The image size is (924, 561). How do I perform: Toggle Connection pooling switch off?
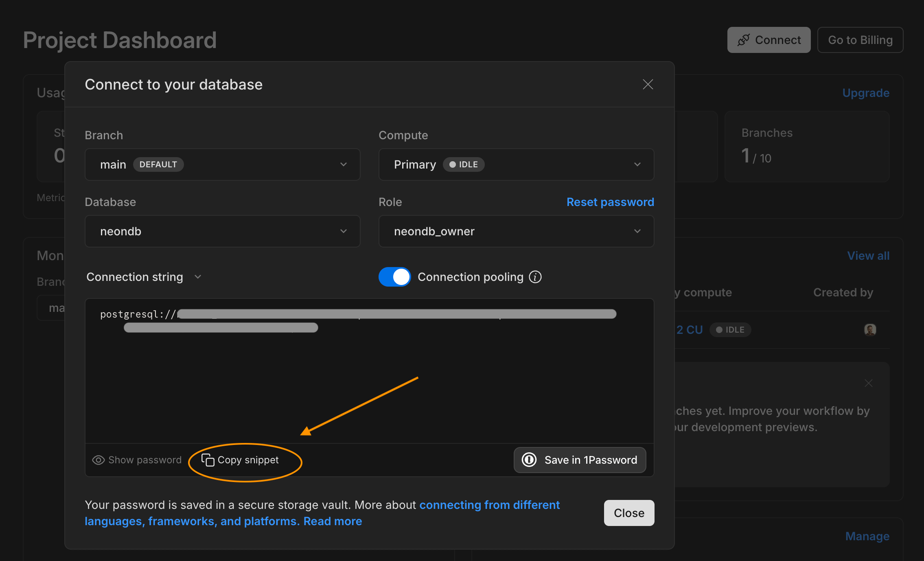pyautogui.click(x=394, y=277)
